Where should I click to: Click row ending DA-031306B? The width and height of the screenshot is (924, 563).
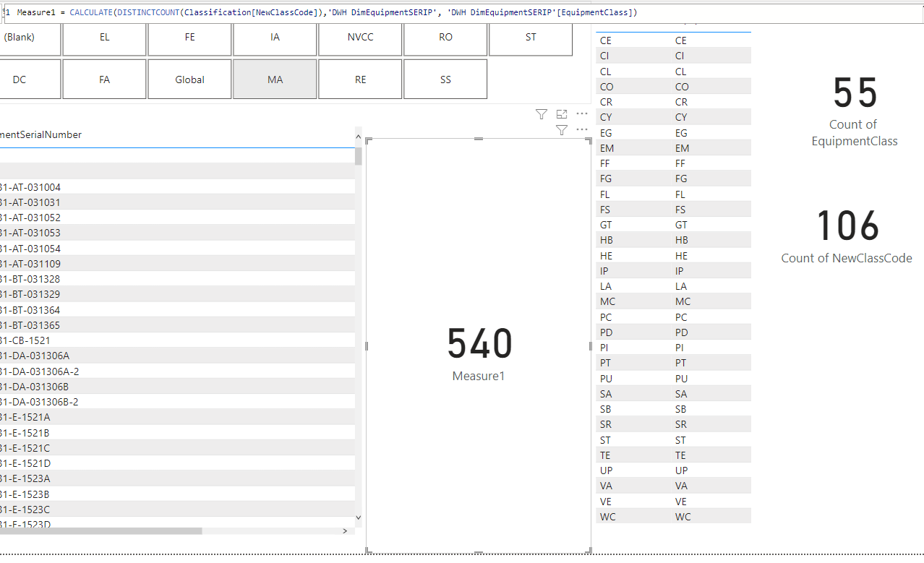[x=177, y=387]
